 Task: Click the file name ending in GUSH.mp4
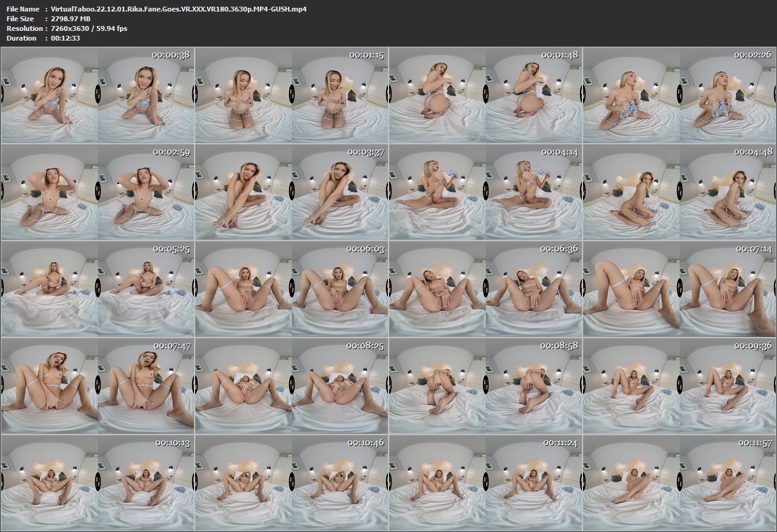click(x=179, y=9)
